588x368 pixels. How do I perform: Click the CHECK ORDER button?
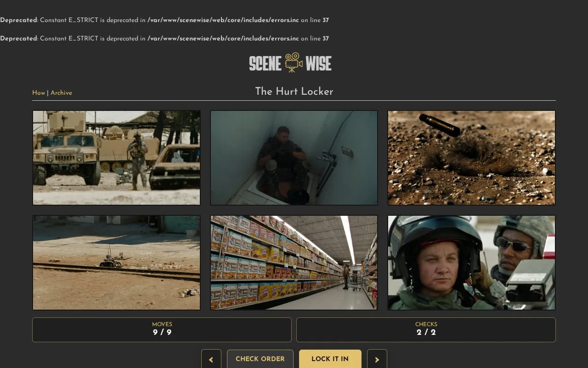(x=260, y=359)
